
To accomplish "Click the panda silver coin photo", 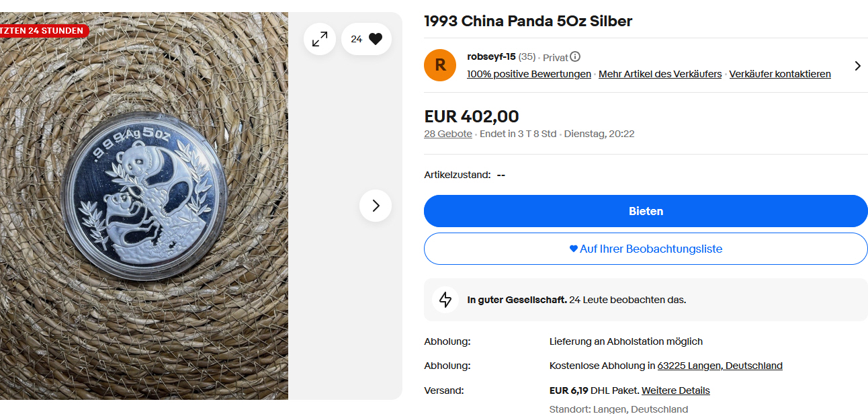I will pyautogui.click(x=146, y=196).
